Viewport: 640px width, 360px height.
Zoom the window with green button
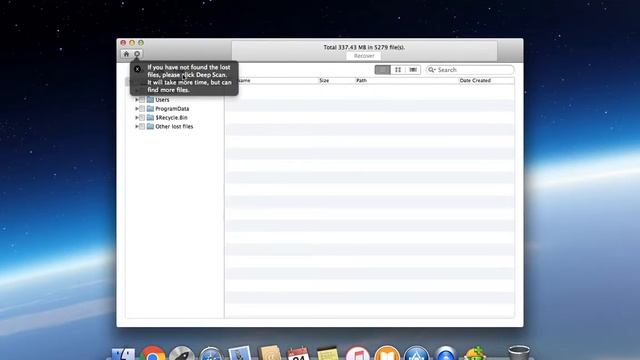141,43
